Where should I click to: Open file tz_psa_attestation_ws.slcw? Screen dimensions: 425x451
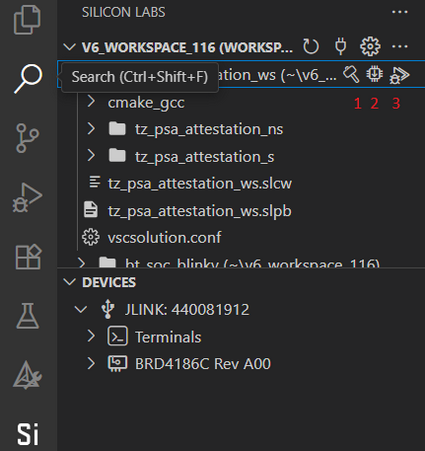click(200, 184)
